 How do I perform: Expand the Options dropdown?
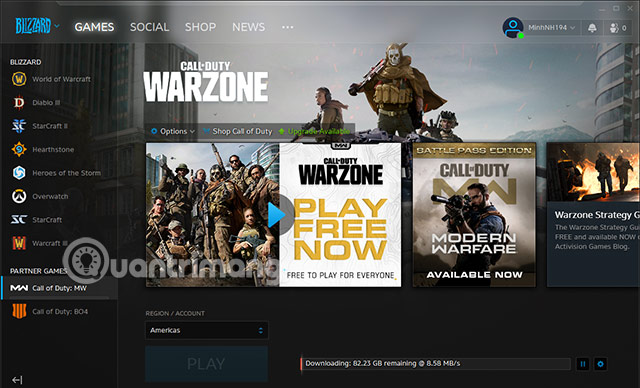tap(173, 131)
